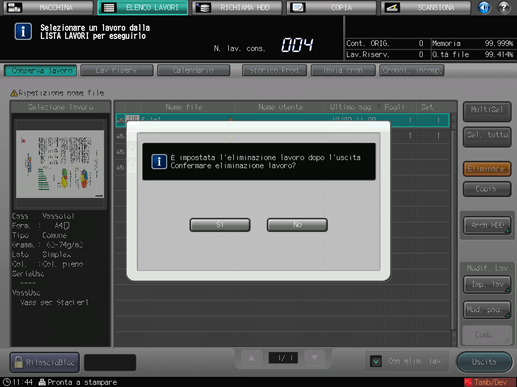Switch to the ELENCO LAVORI tab
This screenshot has width=517, height=387.
coord(143,8)
